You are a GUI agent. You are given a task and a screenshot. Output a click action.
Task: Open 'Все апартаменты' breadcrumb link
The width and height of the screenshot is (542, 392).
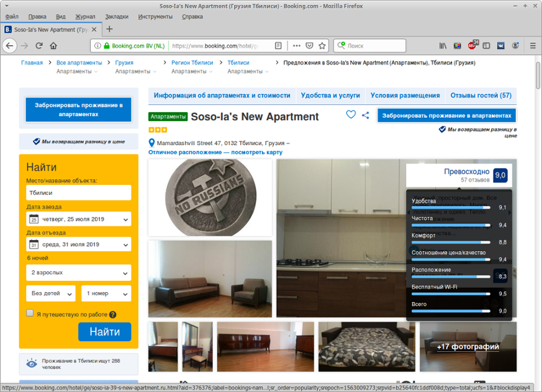[79, 63]
